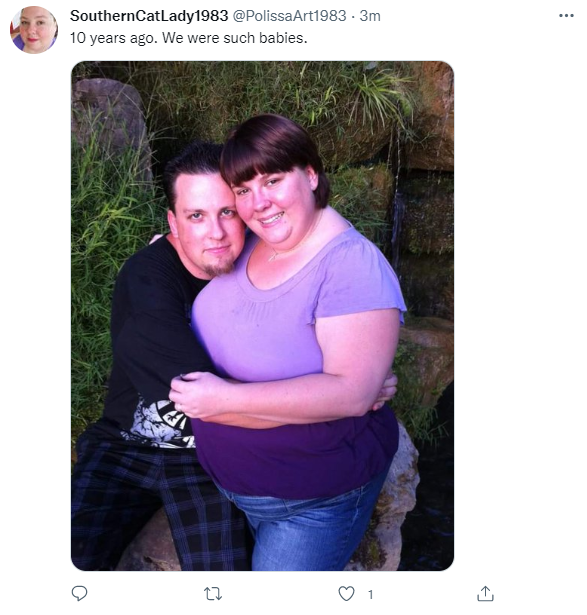The height and width of the screenshot is (615, 587).
Task: Retweet this post using the arrows icon
Action: tap(213, 594)
